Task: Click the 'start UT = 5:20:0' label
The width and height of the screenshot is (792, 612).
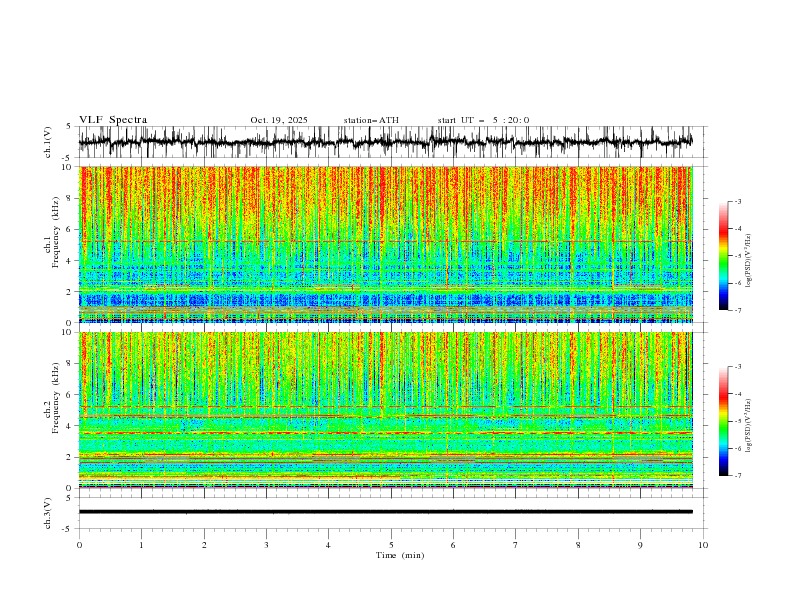Action: tap(483, 120)
